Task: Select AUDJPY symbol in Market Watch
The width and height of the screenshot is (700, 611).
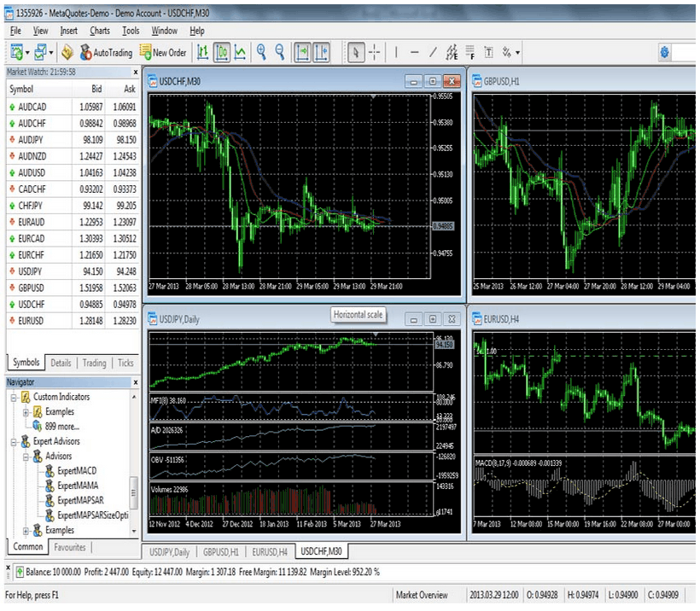Action: click(x=73, y=140)
